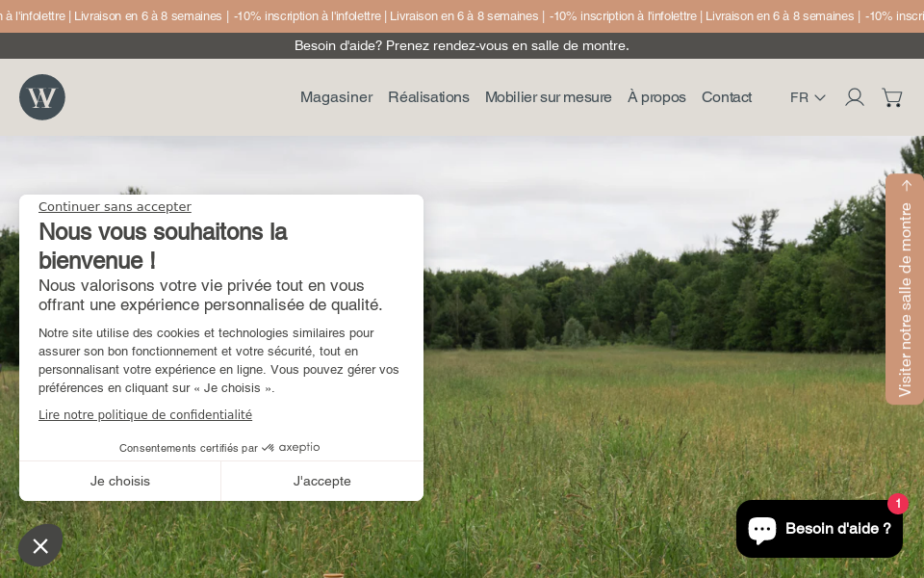Click the W logo in header
Viewport: 924px width, 578px height.
coord(42,97)
